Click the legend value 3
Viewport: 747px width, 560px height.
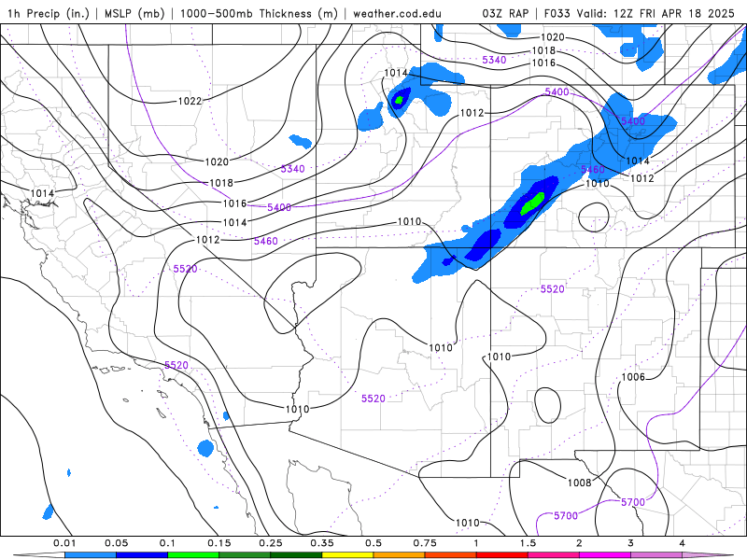pyautogui.click(x=631, y=543)
